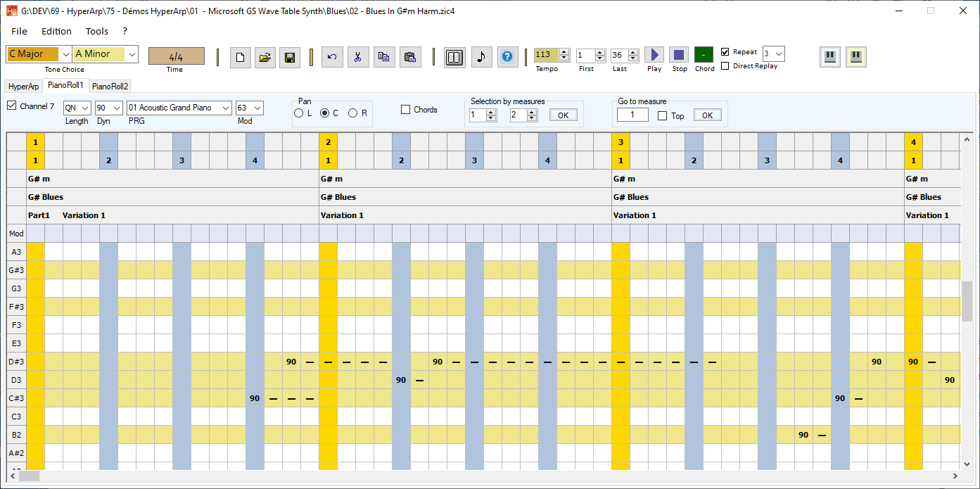The image size is (980, 489).
Task: Click the 4/4 Time button
Action: click(x=177, y=56)
